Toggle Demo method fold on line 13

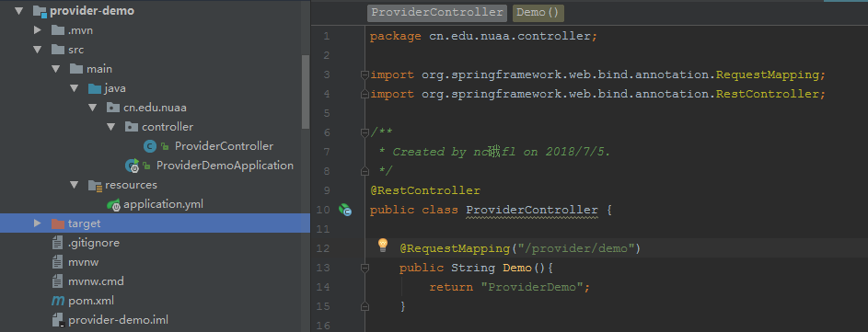365,268
